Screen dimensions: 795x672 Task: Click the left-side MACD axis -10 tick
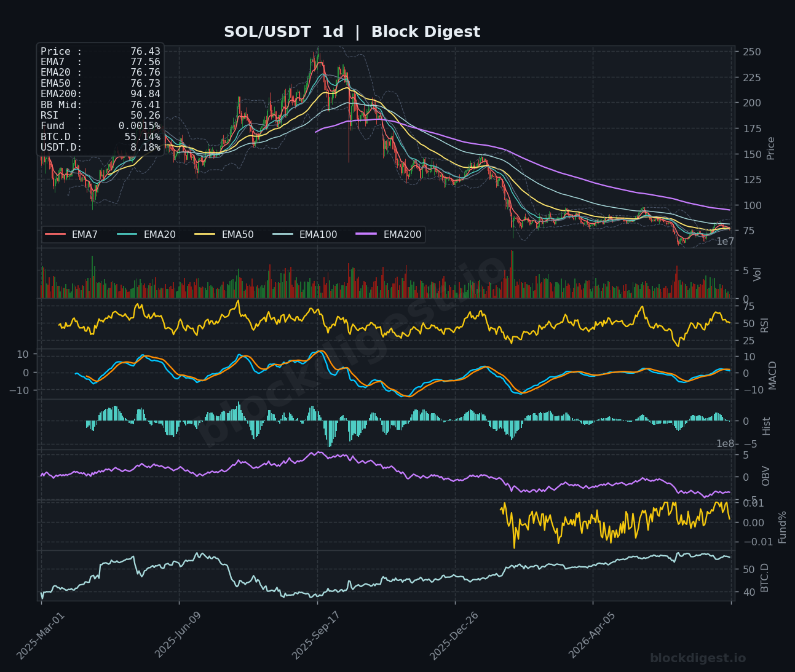coord(18,390)
